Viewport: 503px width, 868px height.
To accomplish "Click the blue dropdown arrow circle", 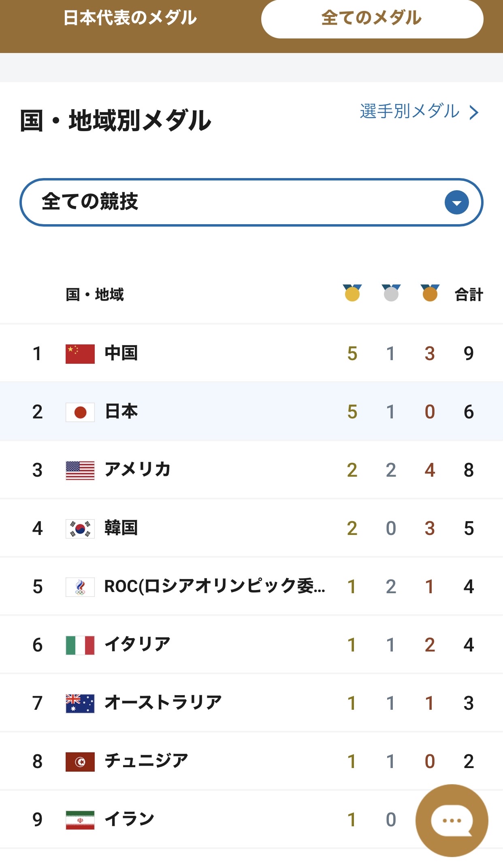I will click(x=456, y=202).
